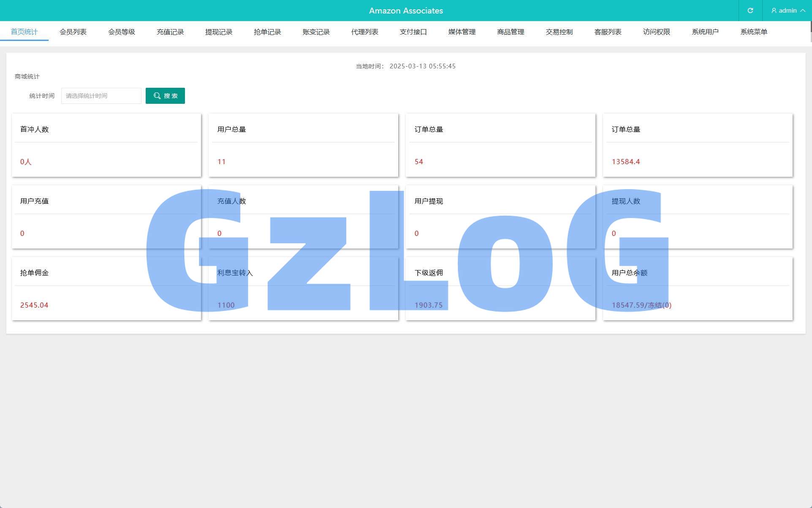Open the admin user dropdown
The image size is (812, 508).
(788, 11)
